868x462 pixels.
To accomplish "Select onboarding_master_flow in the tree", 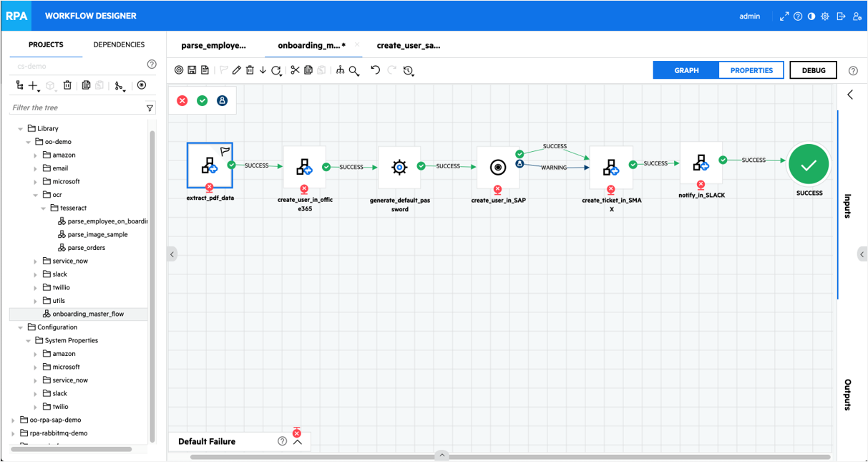I will click(x=83, y=314).
